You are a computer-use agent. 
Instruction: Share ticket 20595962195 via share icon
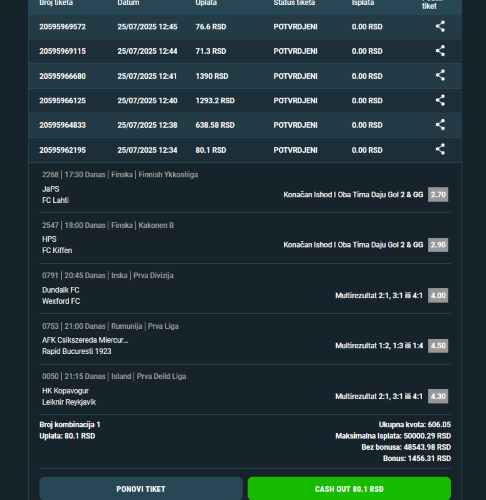click(x=440, y=149)
